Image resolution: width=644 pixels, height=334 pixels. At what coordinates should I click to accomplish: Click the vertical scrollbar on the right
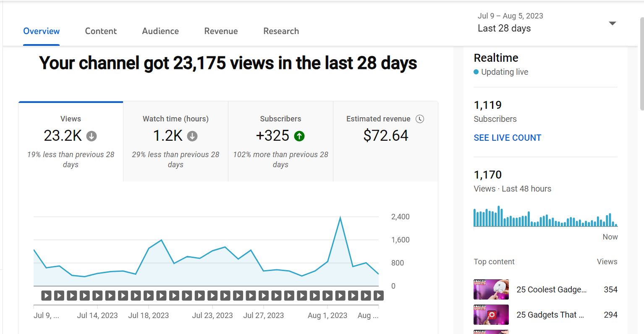pyautogui.click(x=641, y=63)
